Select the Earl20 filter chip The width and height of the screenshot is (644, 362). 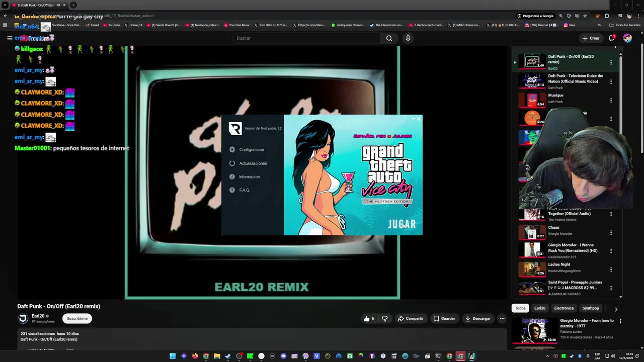540,308
